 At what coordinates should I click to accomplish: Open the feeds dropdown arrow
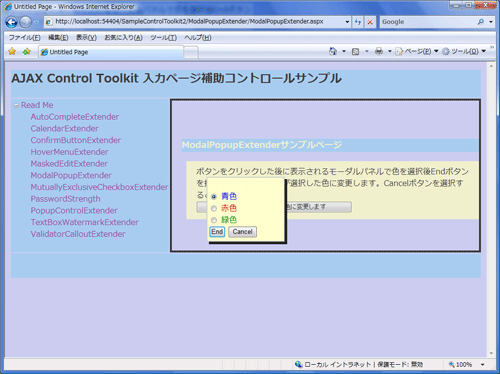coord(367,51)
